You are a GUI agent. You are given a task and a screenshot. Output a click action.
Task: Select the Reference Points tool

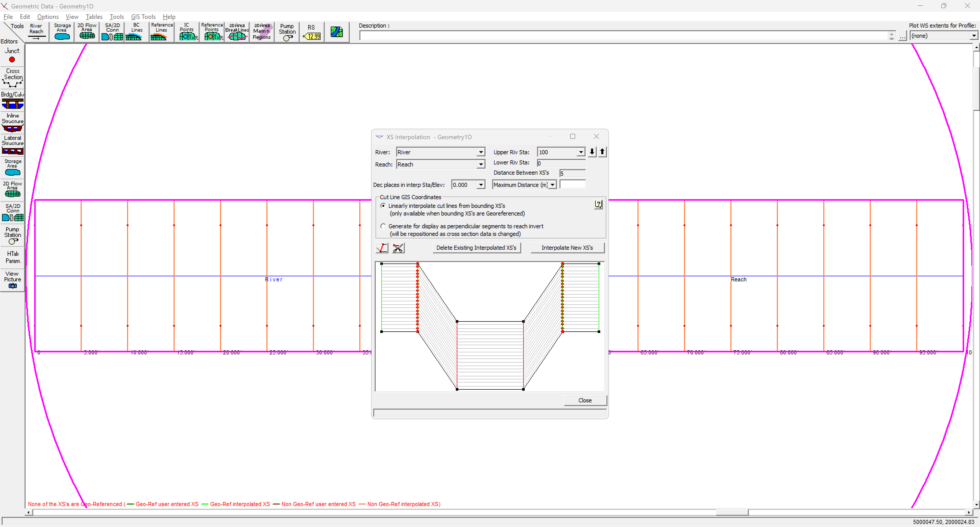click(x=212, y=32)
